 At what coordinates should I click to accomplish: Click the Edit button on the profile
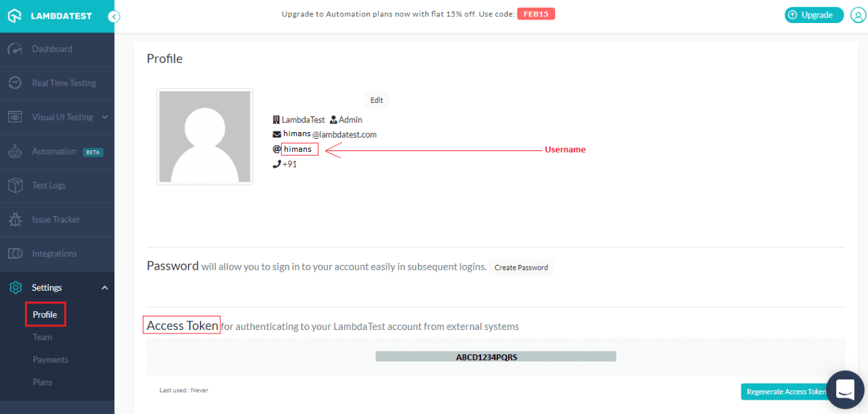pos(376,100)
